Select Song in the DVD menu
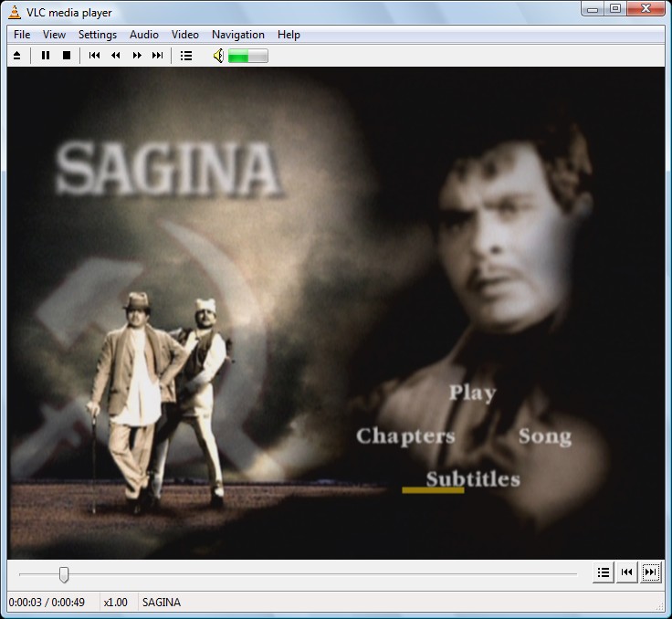Viewport: 672px width, 619px height. click(545, 436)
